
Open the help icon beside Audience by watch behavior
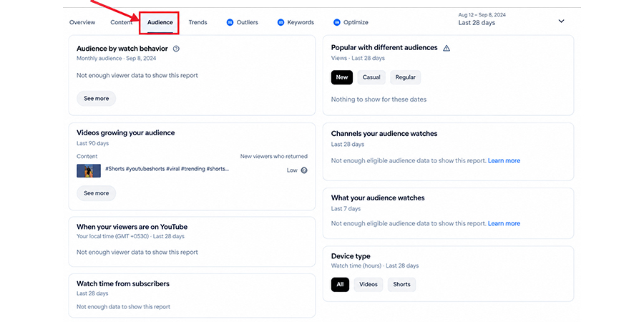[176, 49]
